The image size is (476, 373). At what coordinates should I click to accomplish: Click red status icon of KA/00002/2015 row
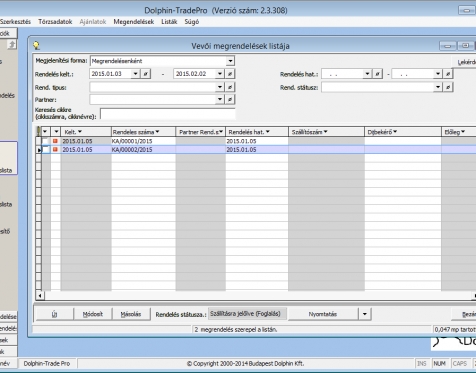(x=55, y=150)
